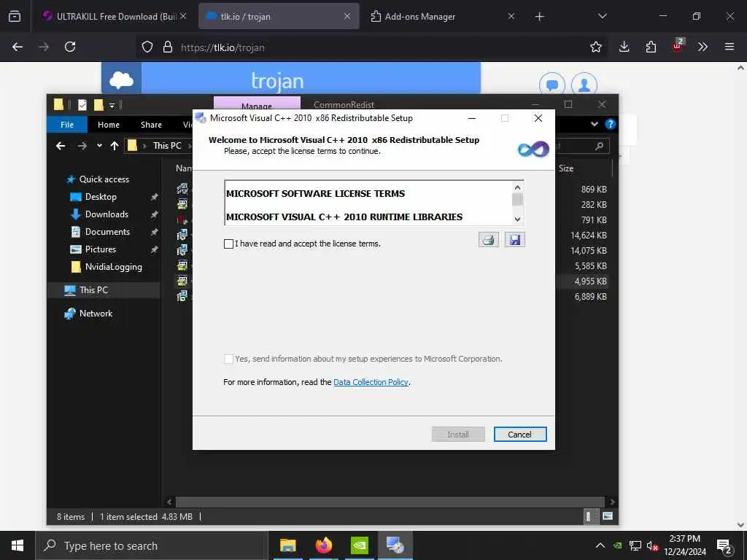
Task: Open Desktop in Explorer sidebar
Action: point(101,197)
